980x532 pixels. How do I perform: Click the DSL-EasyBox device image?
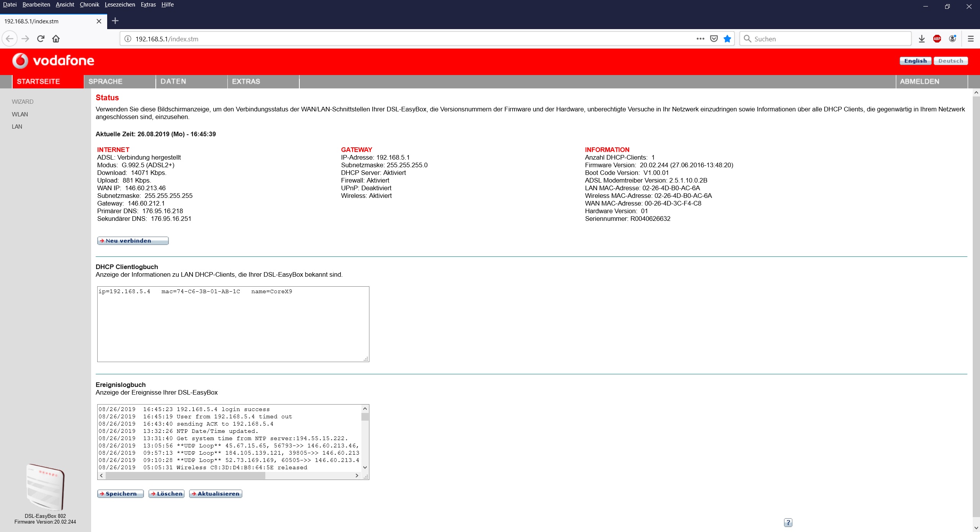pos(45,487)
